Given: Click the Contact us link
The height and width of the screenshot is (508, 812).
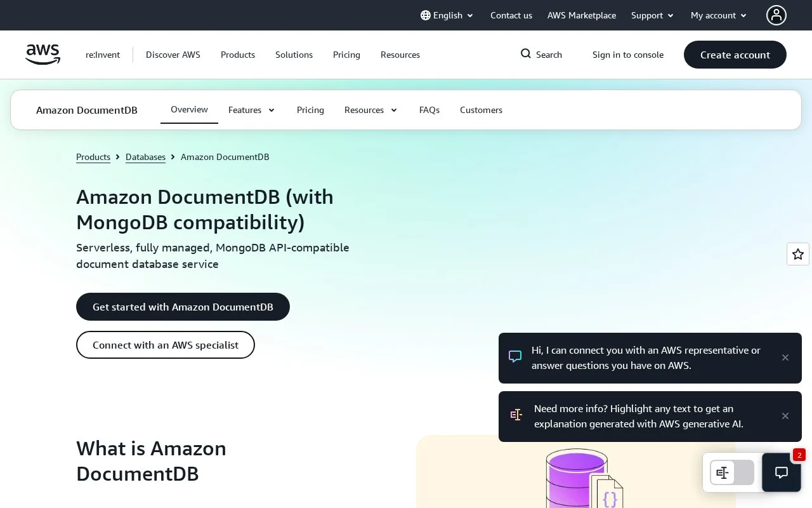Looking at the screenshot, I should pos(511,15).
